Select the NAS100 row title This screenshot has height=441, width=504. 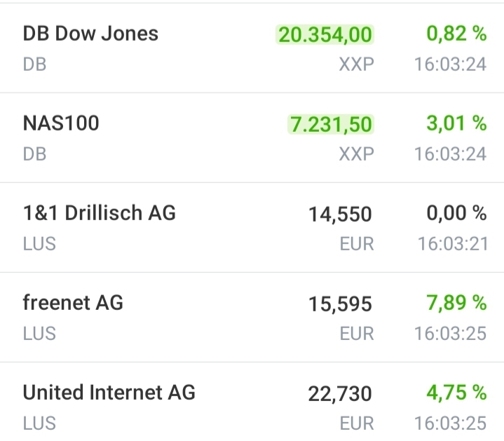[x=61, y=123]
